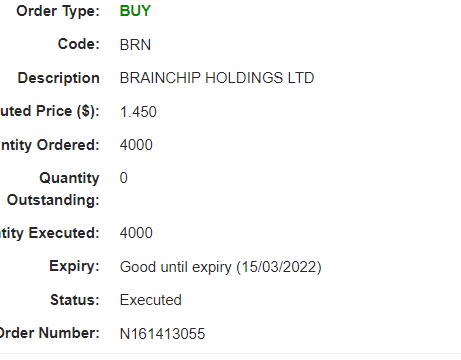Select the Good until expiry date text

coord(220,267)
